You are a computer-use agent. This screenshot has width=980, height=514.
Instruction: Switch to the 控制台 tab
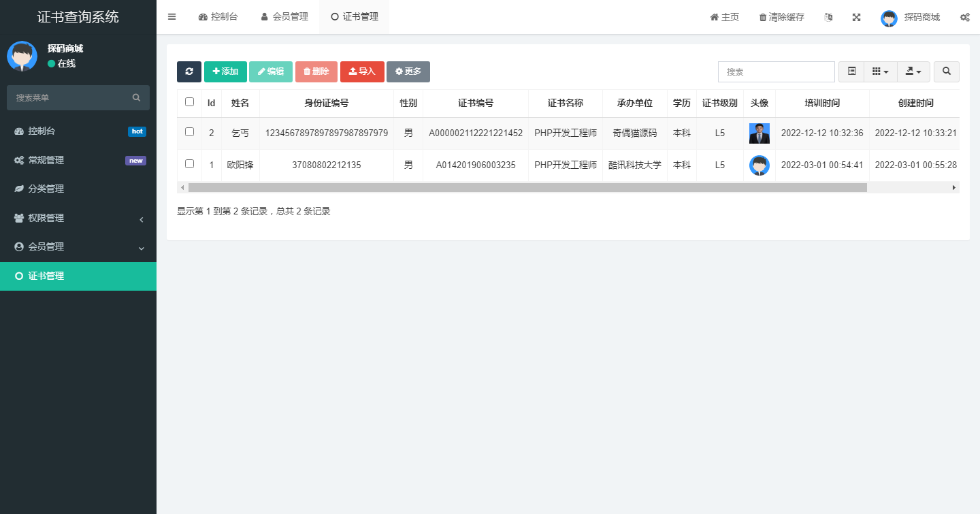point(218,17)
